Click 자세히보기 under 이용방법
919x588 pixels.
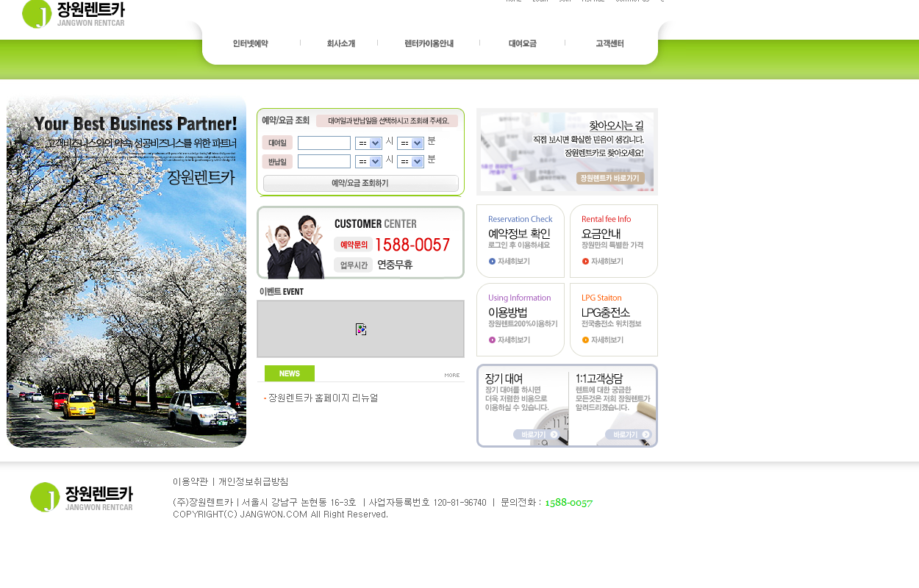coord(509,340)
